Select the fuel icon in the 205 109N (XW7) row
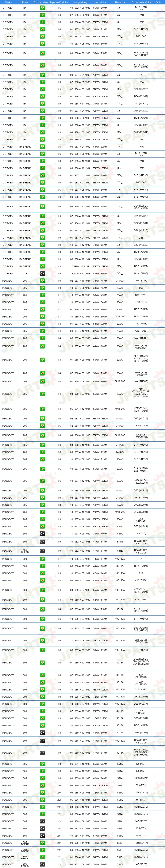The width and height of the screenshot is (165, 868). (42, 295)
